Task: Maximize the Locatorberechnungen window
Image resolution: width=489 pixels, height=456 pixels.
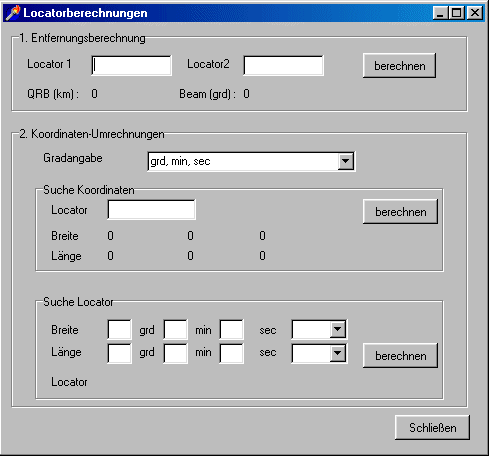Action: [456, 13]
